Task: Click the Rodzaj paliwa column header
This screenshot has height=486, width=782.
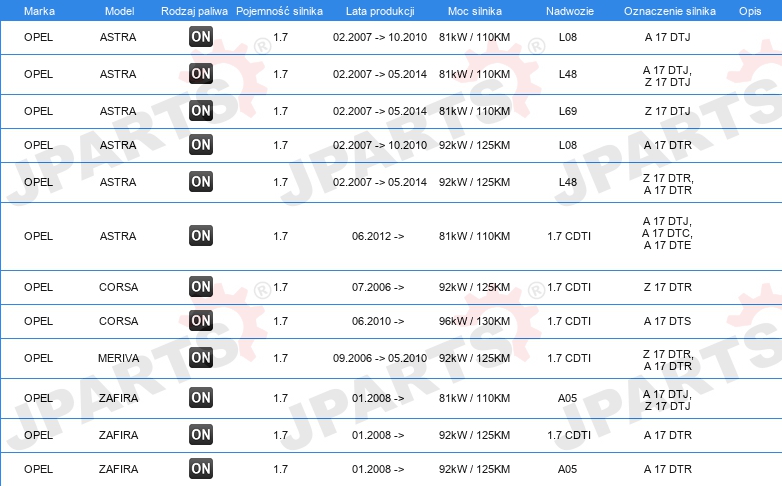Action: point(195,11)
